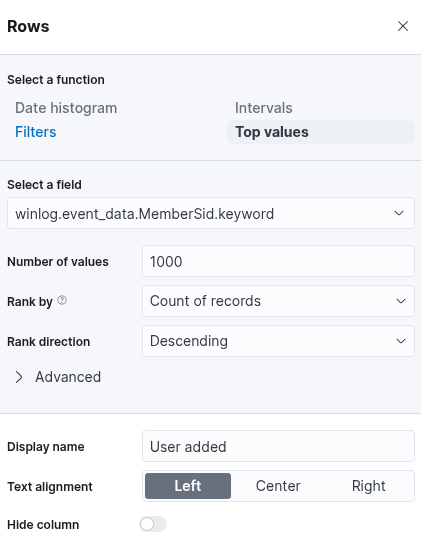421x544 pixels.
Task: Toggle the Hide column switch
Action: click(153, 524)
